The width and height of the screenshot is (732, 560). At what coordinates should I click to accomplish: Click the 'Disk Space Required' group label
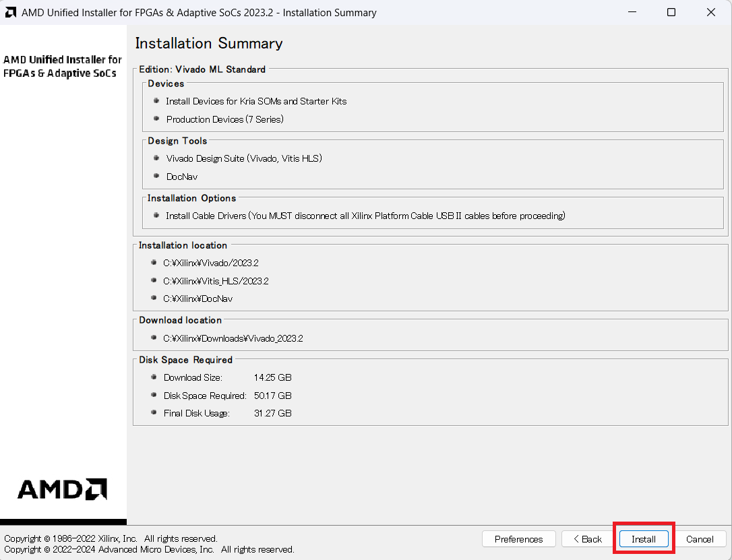point(186,360)
